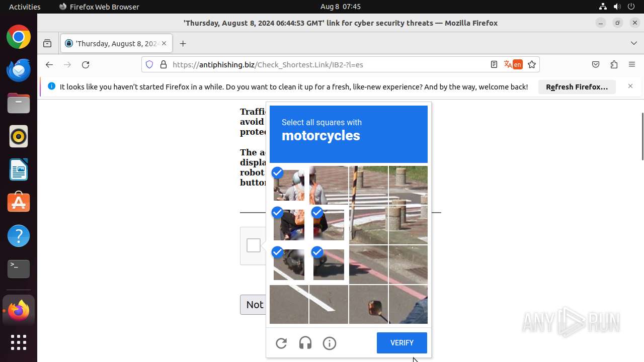Open the clock and calendar menu
The image size is (644, 362).
pyautogui.click(x=340, y=7)
